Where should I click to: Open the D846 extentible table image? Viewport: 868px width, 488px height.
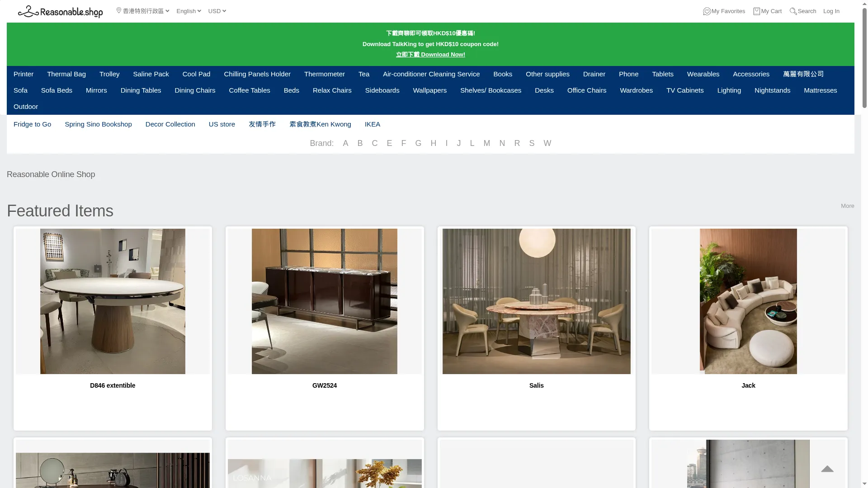[x=113, y=301]
